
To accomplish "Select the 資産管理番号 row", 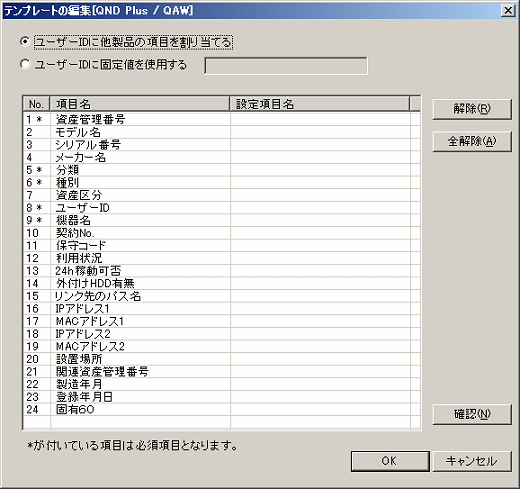I will point(217,119).
